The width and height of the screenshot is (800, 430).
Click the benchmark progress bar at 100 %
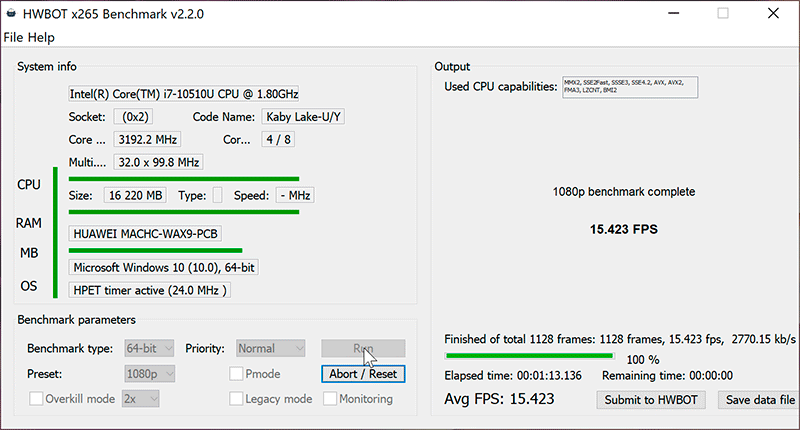(529, 356)
